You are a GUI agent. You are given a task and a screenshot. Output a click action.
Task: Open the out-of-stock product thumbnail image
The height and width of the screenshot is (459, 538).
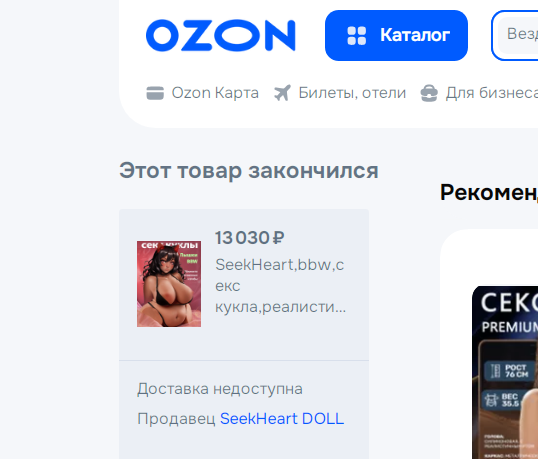click(169, 284)
